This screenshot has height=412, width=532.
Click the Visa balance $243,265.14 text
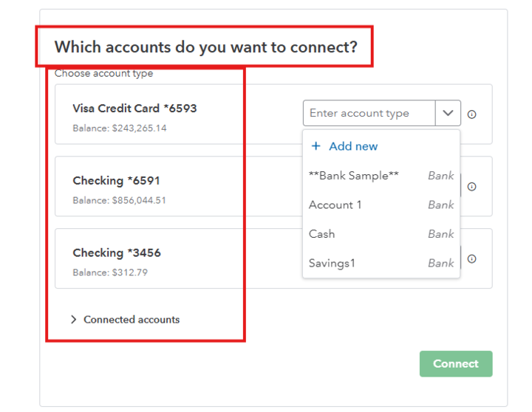[x=120, y=128]
